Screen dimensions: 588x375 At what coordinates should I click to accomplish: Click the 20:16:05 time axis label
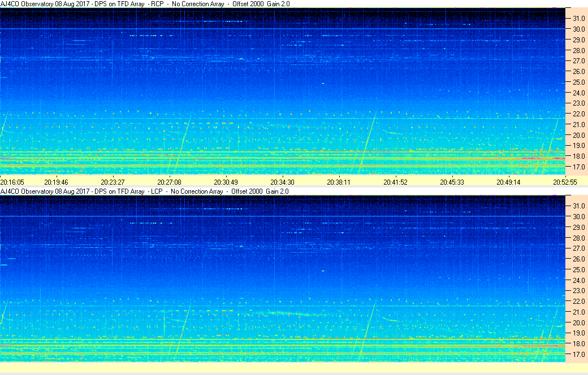[x=12, y=182]
